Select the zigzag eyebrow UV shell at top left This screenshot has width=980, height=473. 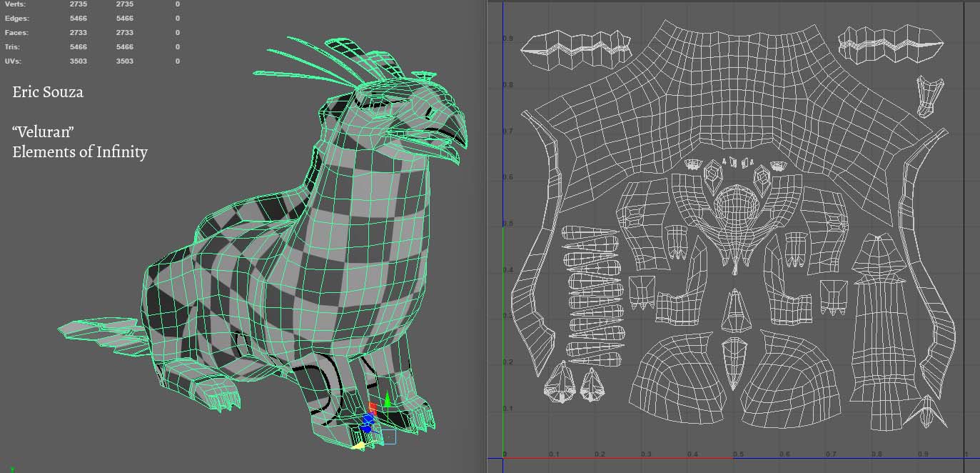(571, 49)
